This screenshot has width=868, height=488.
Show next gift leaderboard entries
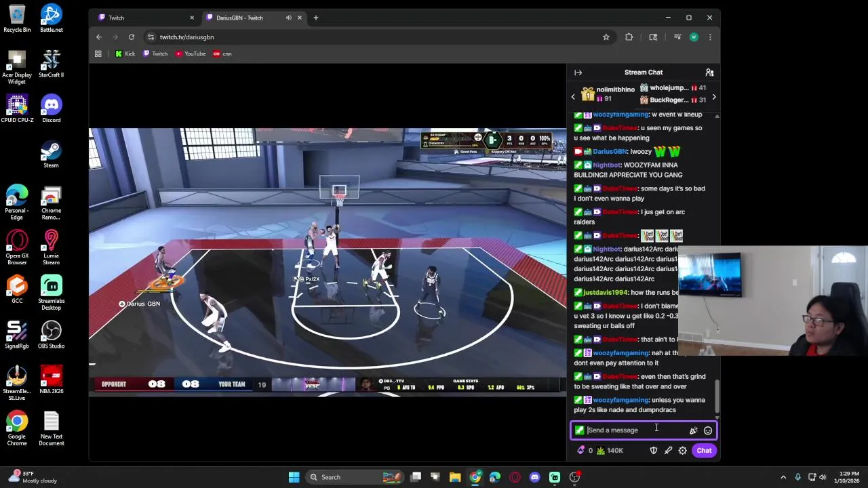(713, 97)
